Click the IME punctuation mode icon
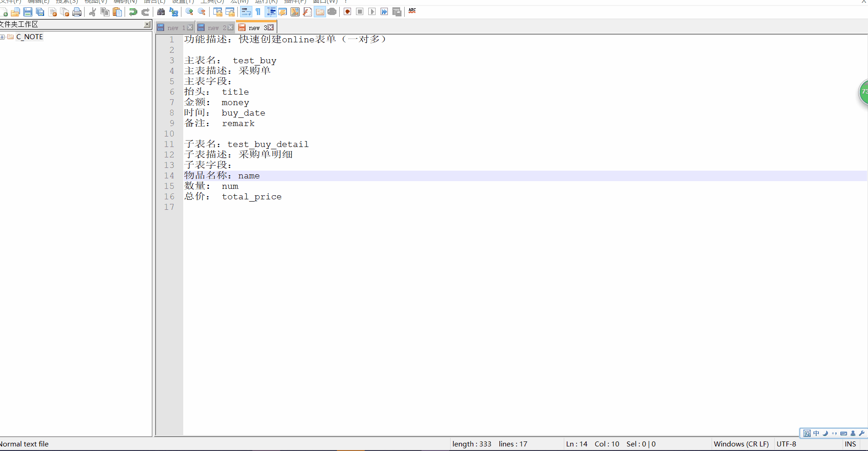The image size is (868, 451). tap(834, 433)
